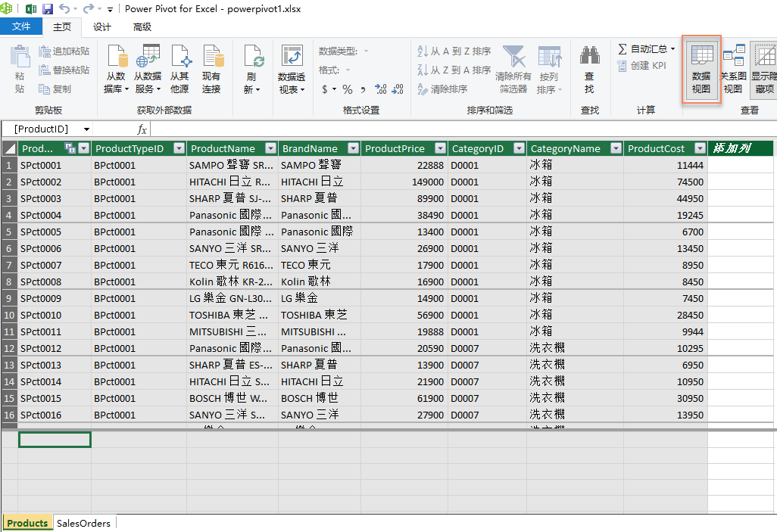Switch to the Products sheet tab
The height and width of the screenshot is (532, 777).
(x=27, y=523)
